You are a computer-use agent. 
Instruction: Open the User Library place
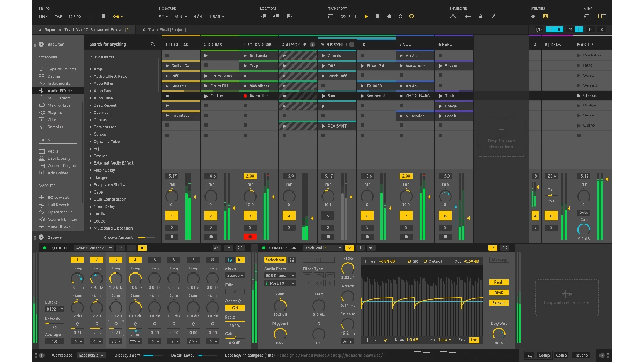(x=59, y=158)
